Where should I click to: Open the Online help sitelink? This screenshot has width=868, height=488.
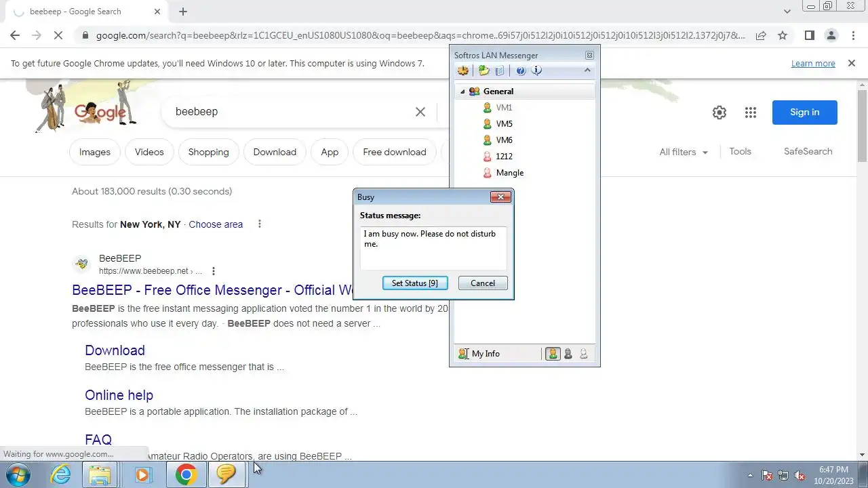tap(119, 395)
